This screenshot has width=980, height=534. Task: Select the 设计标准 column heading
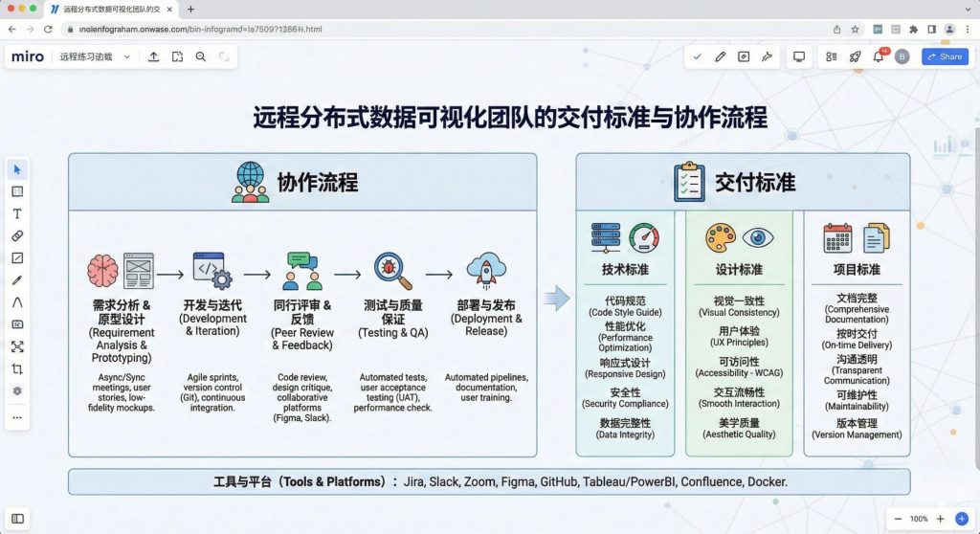[739, 270]
